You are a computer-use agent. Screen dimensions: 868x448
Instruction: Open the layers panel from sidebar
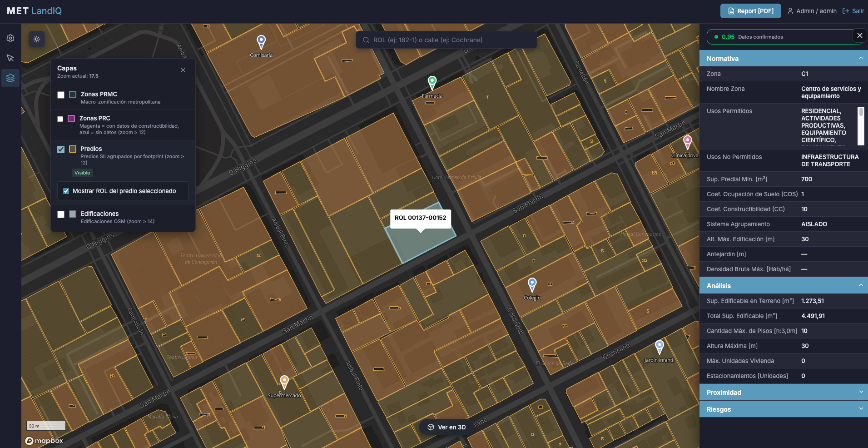pyautogui.click(x=10, y=78)
